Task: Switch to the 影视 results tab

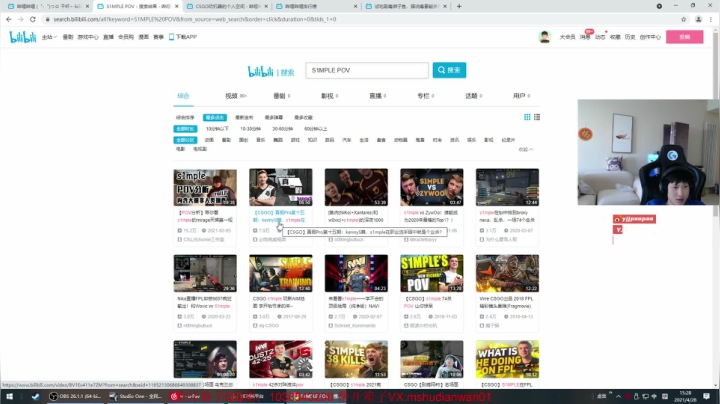Action: (x=329, y=95)
